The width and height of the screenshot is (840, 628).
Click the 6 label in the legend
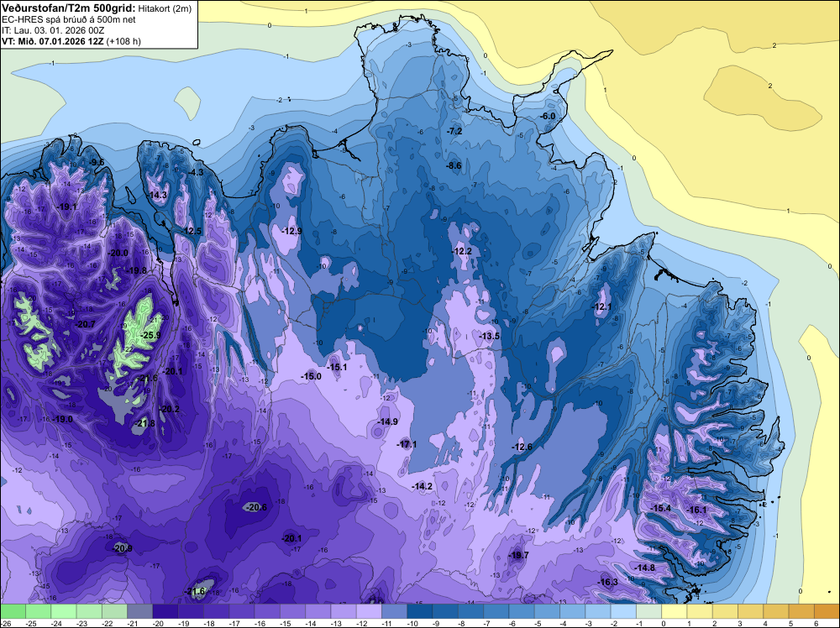pyautogui.click(x=816, y=623)
